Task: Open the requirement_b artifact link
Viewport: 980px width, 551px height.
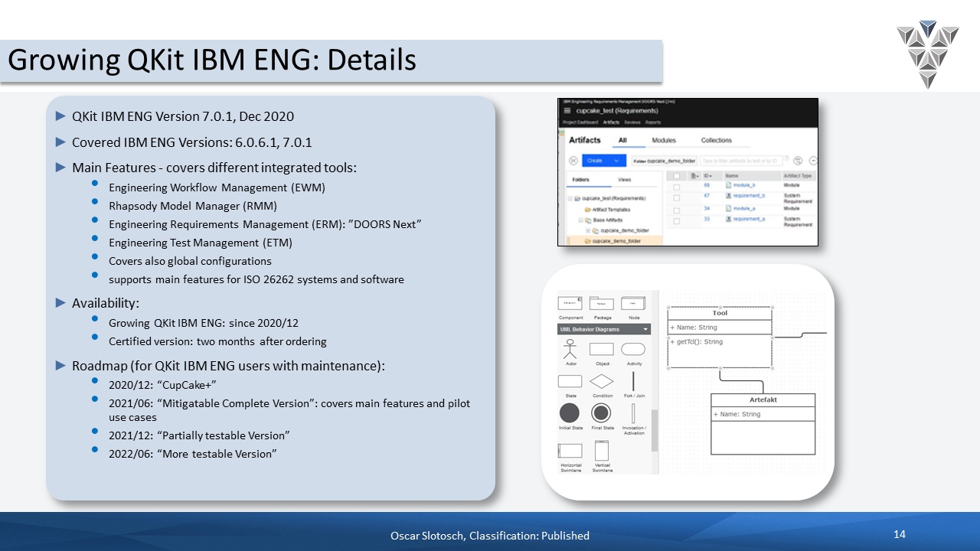Action: pos(749,196)
